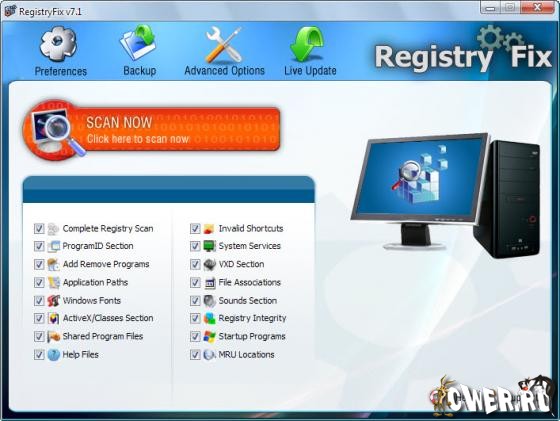This screenshot has height=421, width=560.
Task: Click the System Services monitor icon
Action: (x=209, y=246)
